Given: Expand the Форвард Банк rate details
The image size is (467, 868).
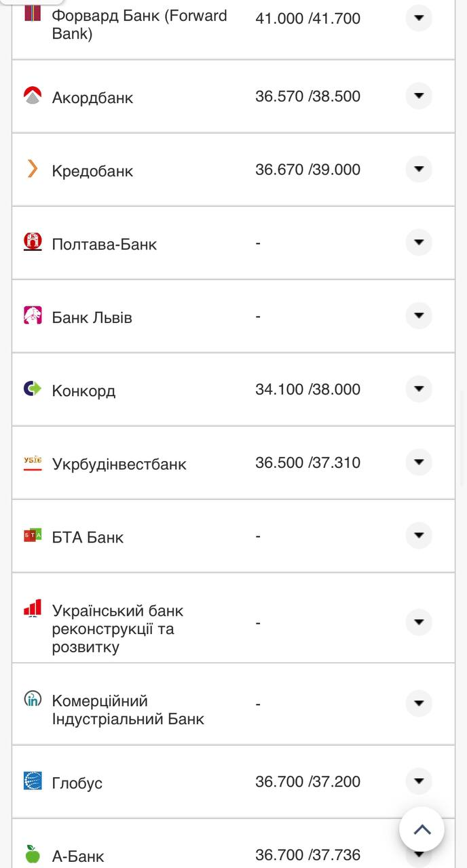Looking at the screenshot, I should point(419,18).
